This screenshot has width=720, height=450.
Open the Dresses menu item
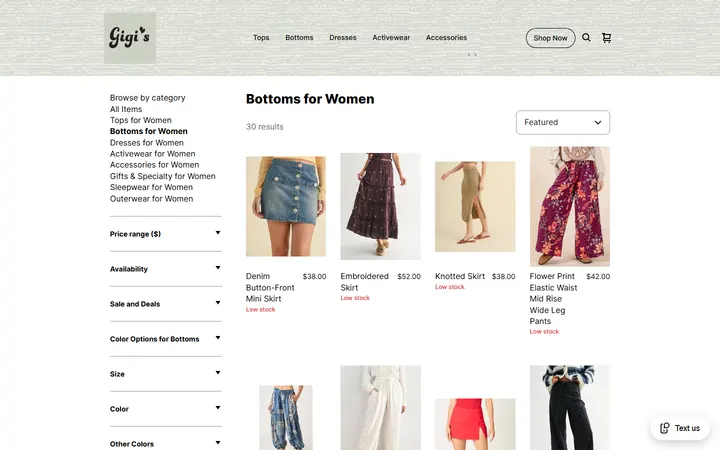click(343, 38)
